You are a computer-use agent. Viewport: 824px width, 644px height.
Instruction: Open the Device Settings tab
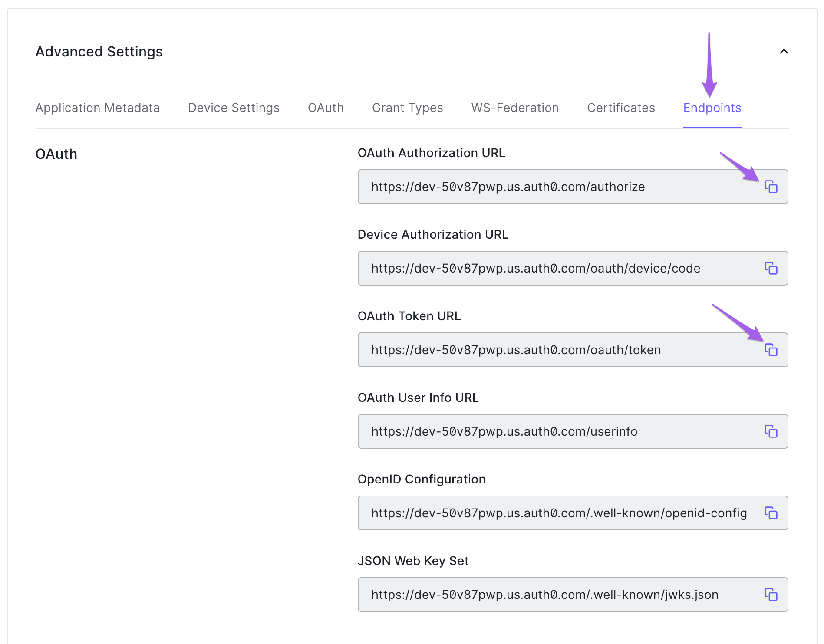pos(234,108)
